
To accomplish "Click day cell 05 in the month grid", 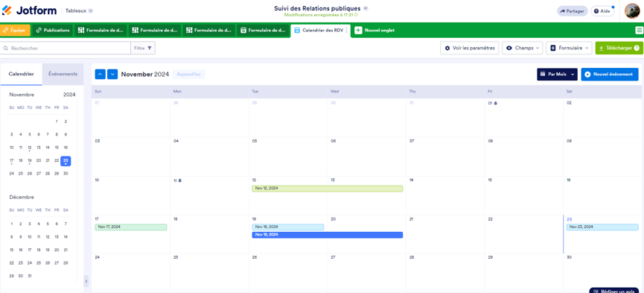I will [288, 157].
